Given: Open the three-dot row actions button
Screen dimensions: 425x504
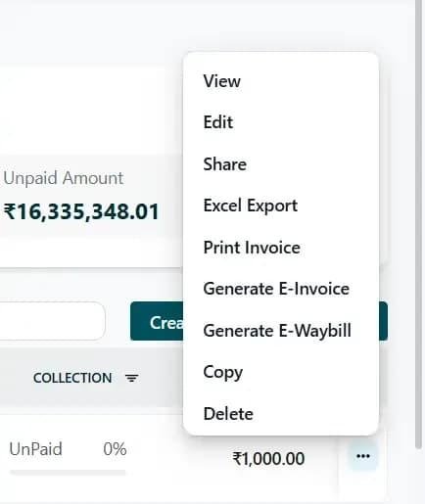Looking at the screenshot, I should click(x=363, y=456).
